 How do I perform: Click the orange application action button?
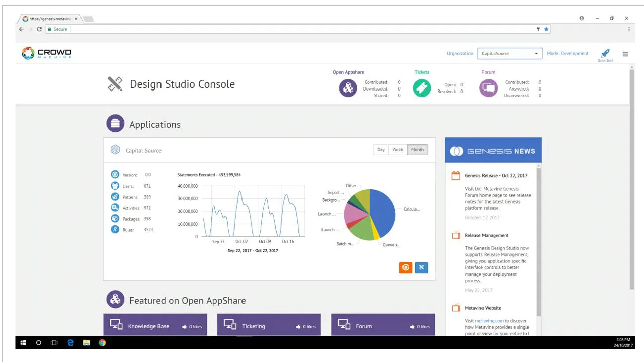pyautogui.click(x=406, y=267)
